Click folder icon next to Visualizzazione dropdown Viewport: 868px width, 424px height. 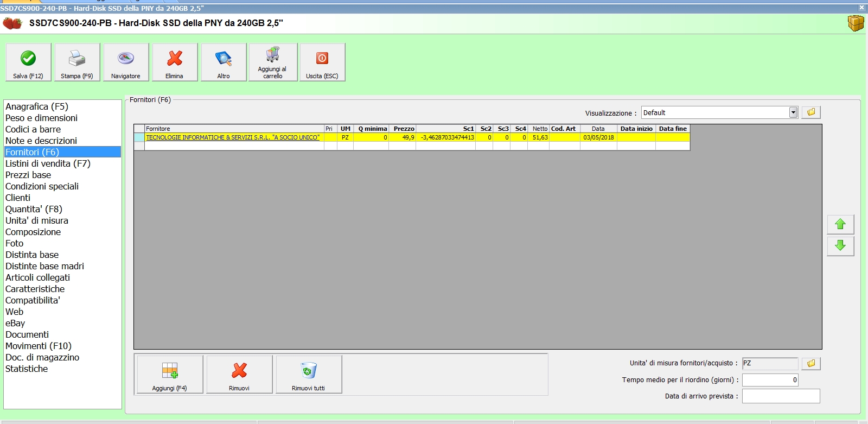pyautogui.click(x=811, y=112)
